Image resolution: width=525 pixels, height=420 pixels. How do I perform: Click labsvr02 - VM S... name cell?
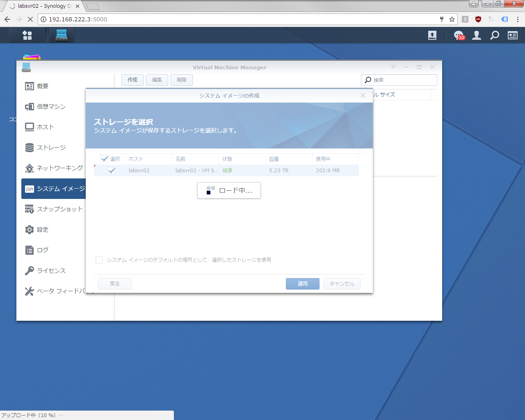tap(197, 171)
